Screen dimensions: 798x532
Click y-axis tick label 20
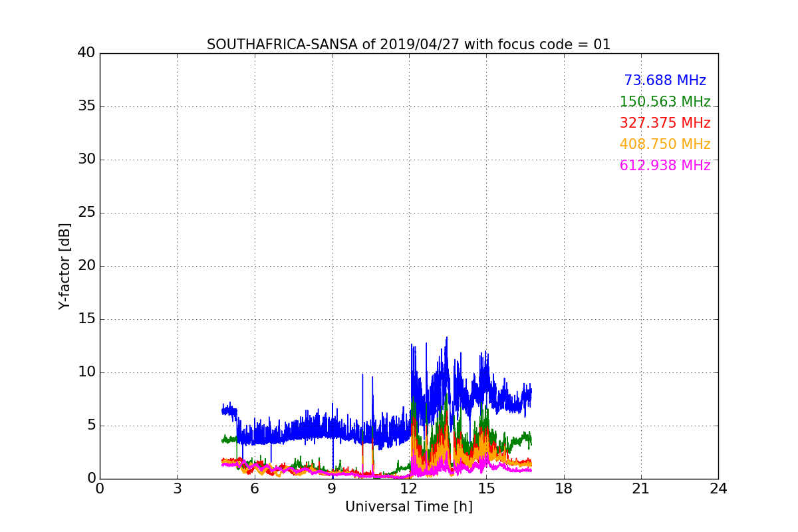[86, 266]
